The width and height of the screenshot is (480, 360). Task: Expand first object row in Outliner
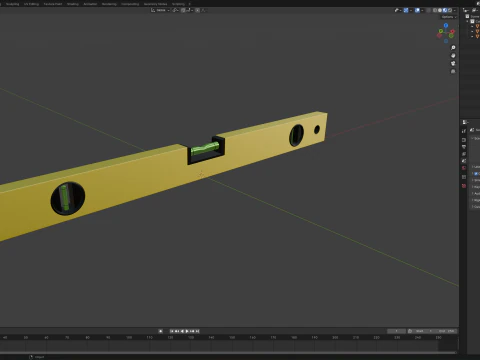pos(472,26)
